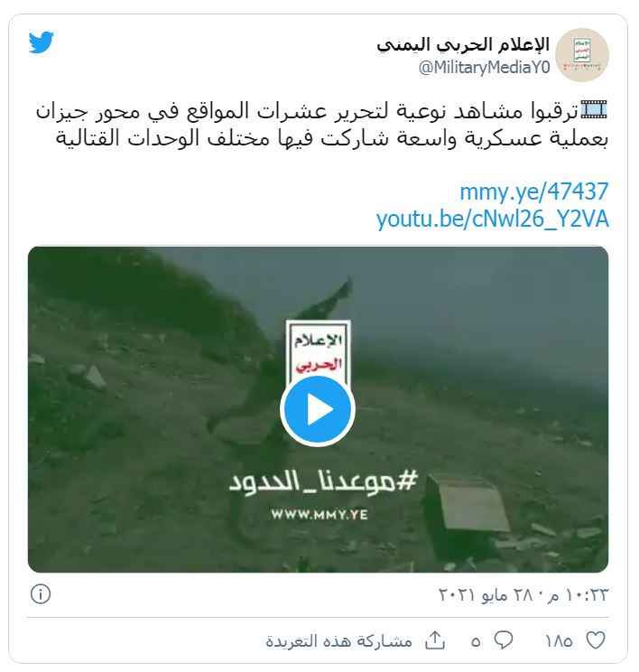Open the @MilitaryMediaY0 handle
Image resolution: width=639 pixels, height=672 pixels.
(485, 68)
